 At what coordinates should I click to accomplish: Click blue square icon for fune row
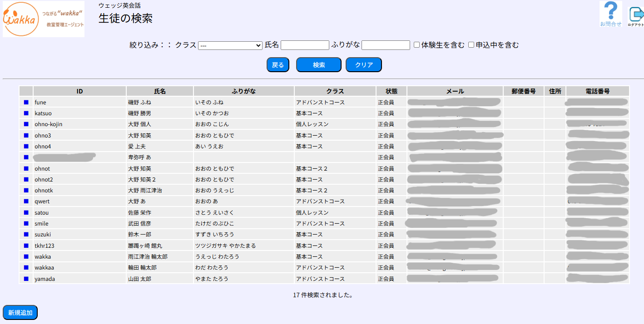[x=26, y=103]
